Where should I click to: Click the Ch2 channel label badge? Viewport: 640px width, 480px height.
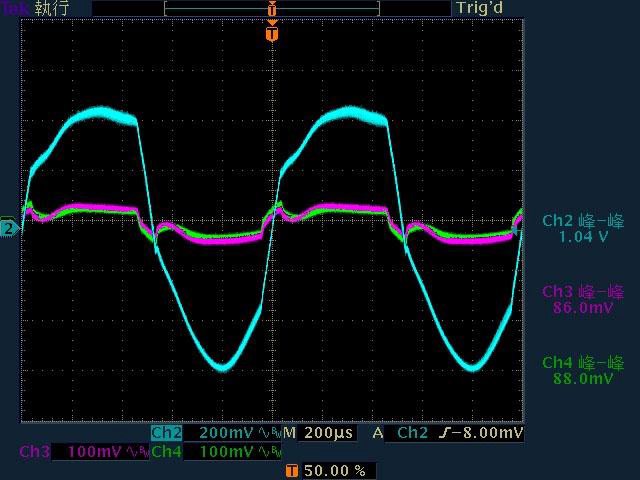166,433
